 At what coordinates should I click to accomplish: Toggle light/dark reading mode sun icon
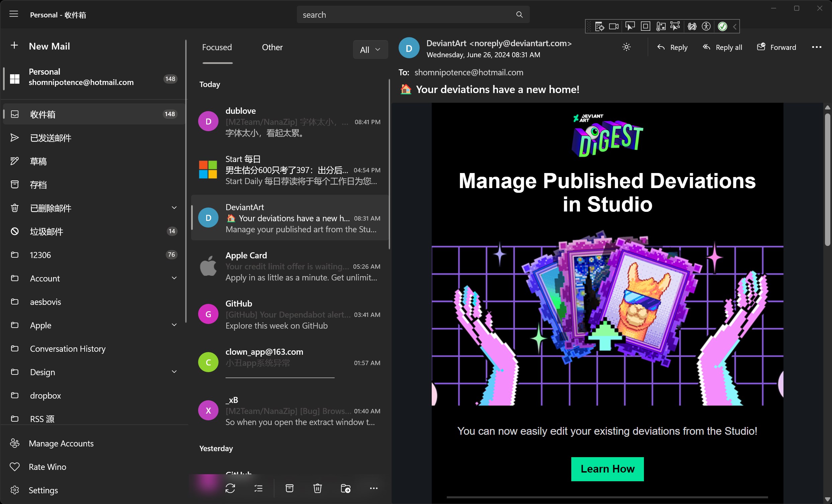pos(627,47)
